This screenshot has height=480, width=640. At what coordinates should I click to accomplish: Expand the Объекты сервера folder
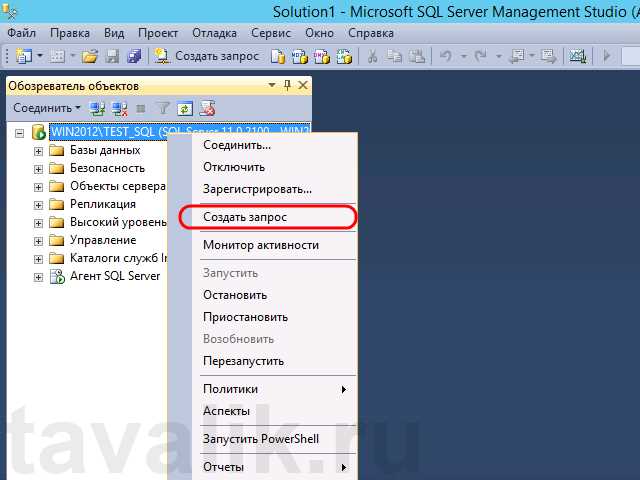coord(38,187)
